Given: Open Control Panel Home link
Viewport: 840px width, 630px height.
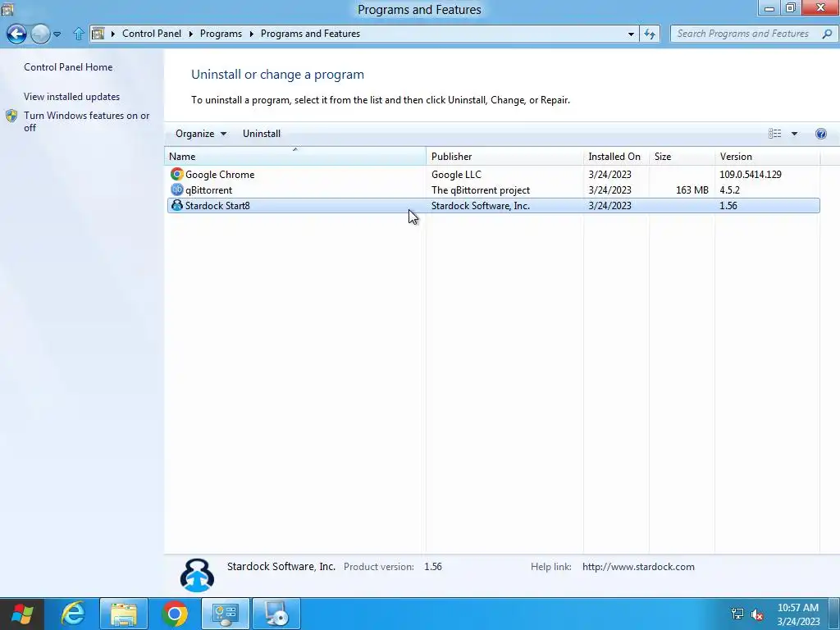Looking at the screenshot, I should tap(68, 67).
